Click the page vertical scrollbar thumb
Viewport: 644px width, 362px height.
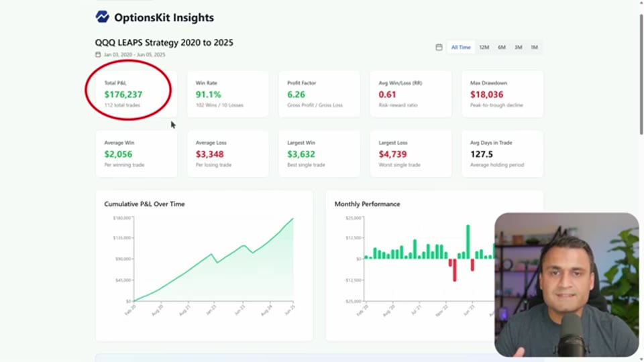(x=641, y=74)
